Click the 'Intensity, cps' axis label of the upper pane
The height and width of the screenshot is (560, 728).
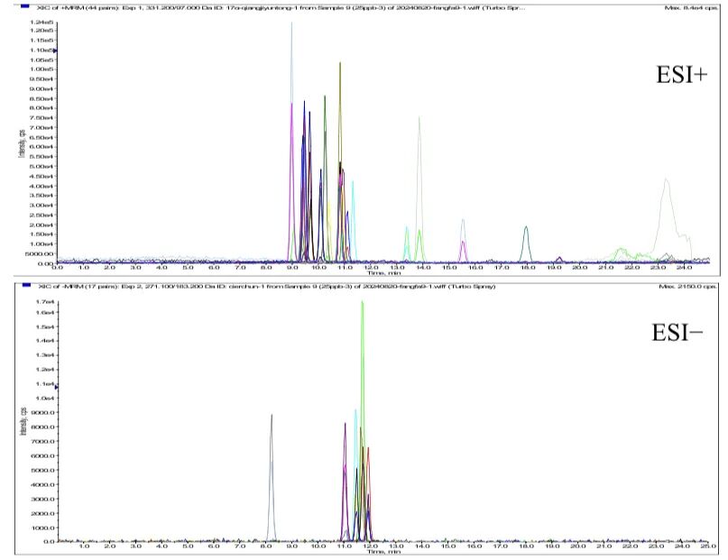22,142
